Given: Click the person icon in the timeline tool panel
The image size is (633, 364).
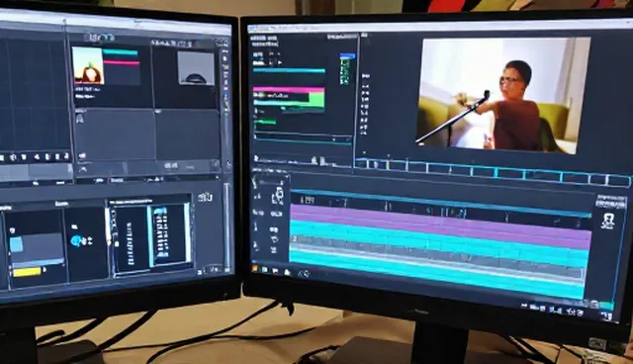Looking at the screenshot, I should (278, 196).
